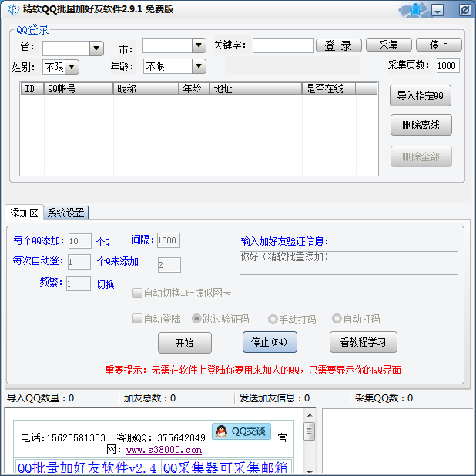This screenshot has width=476, height=476.
Task: Click the red 重要提示 notice text
Action: (253, 370)
